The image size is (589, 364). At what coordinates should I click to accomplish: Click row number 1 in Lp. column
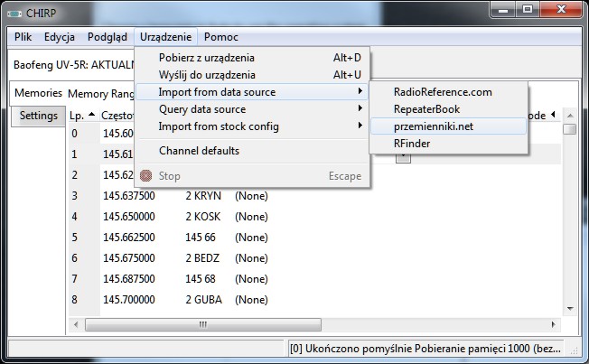(74, 154)
